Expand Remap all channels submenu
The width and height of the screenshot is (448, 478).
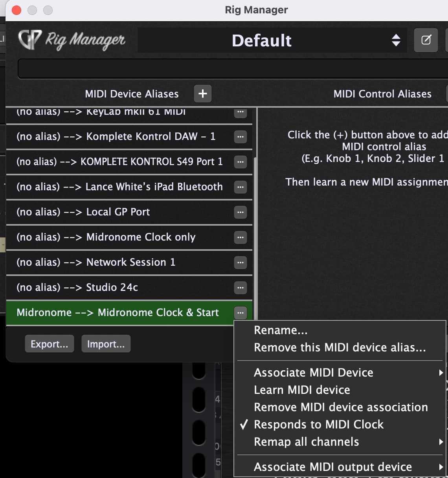click(x=340, y=442)
